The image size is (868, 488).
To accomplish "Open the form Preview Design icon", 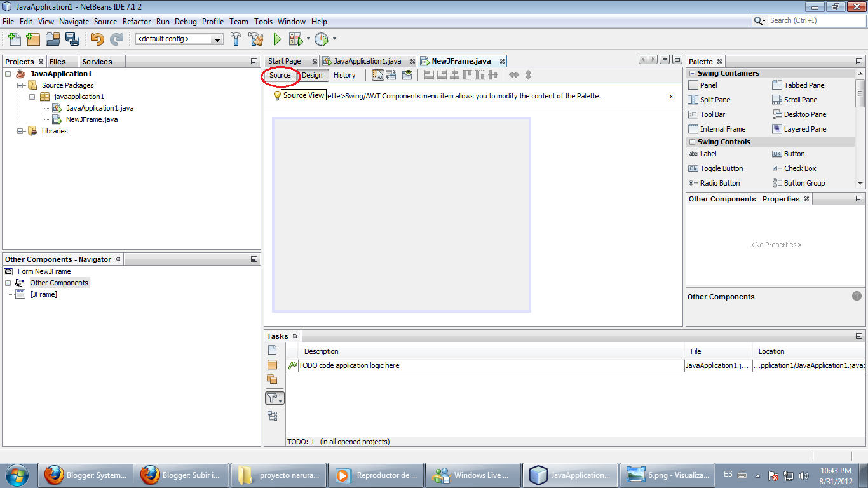I will 407,74.
